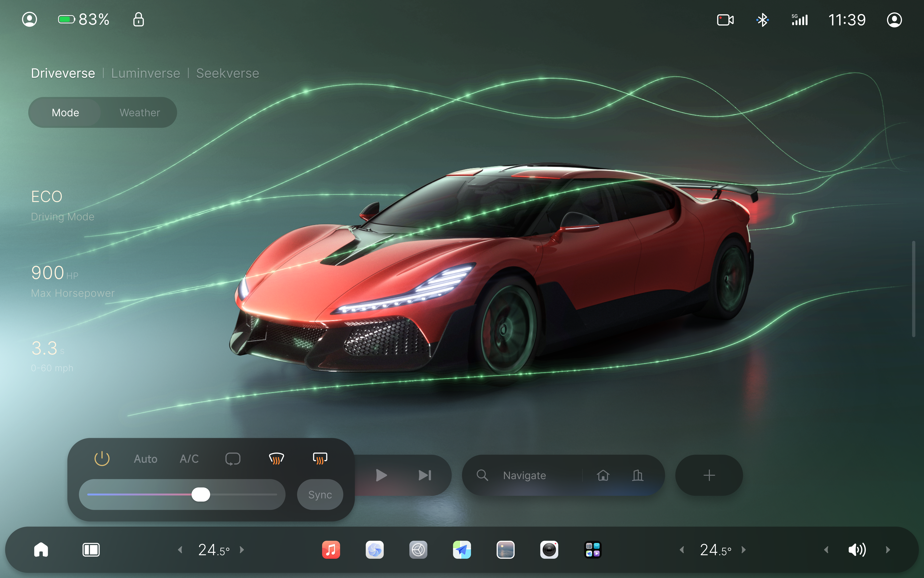Increase right temperature with the right arrow

(x=743, y=550)
